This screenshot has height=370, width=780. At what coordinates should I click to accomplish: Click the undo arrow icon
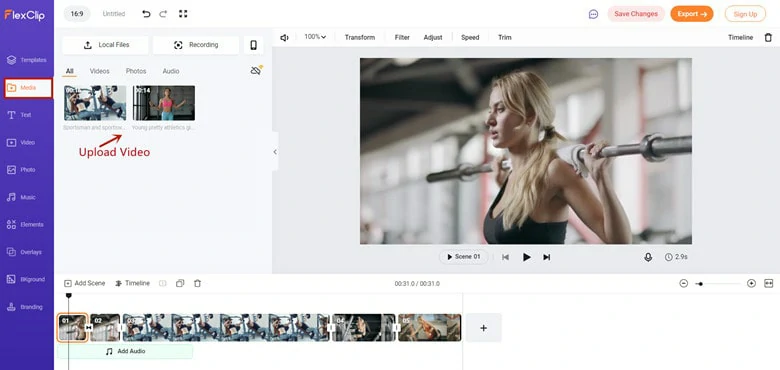[146, 14]
